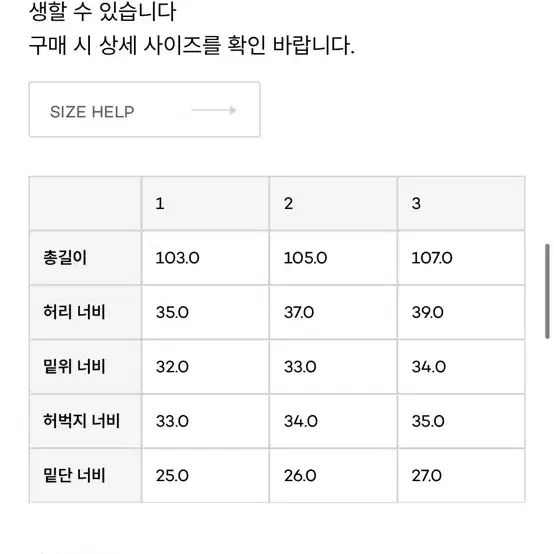Select the size 1 column header
This screenshot has height=554, width=554.
(205, 204)
